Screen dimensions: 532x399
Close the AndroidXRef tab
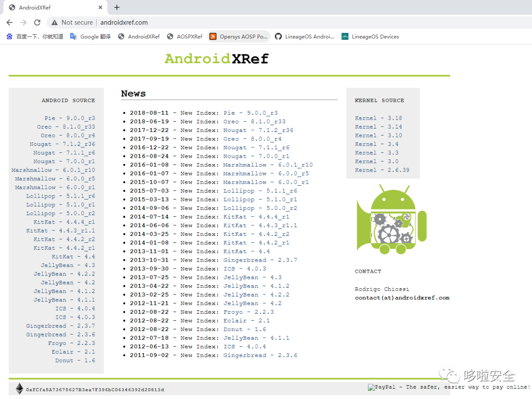pyautogui.click(x=100, y=7)
